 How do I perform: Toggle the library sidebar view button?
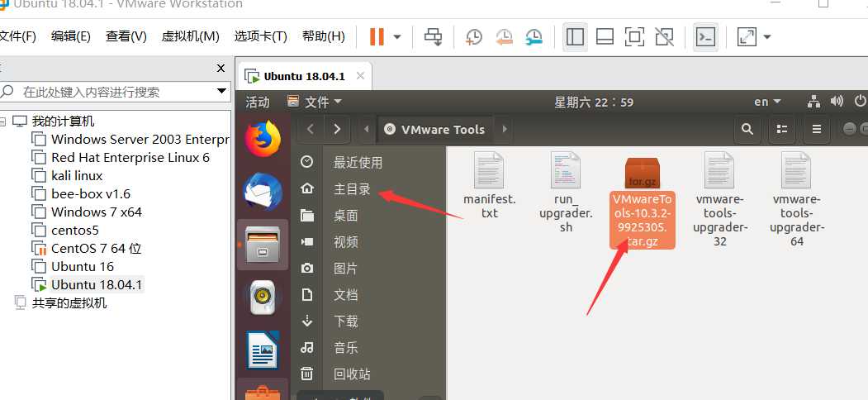tap(575, 37)
